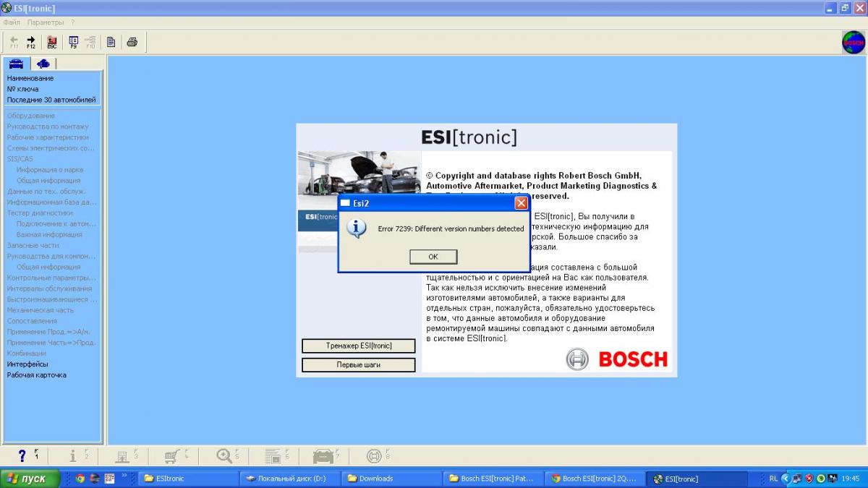Click the red ESC toolbar icon
This screenshot has height=488, width=868.
(52, 42)
